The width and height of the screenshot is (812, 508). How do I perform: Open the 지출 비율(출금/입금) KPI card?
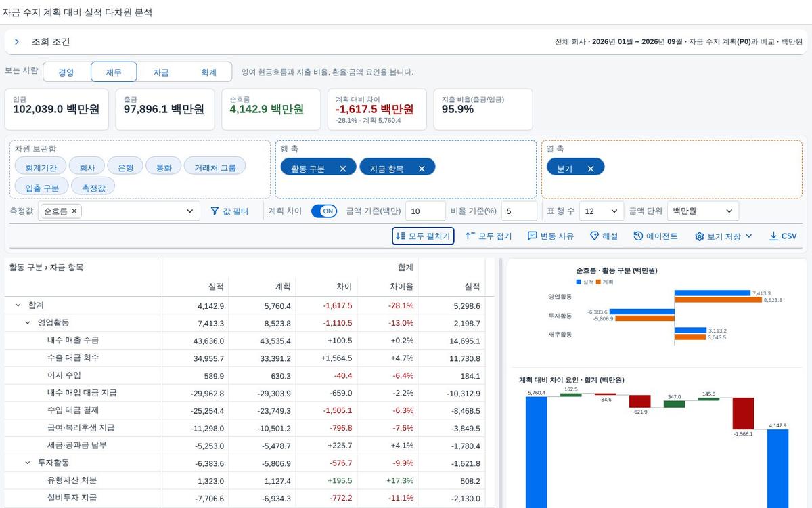coord(483,109)
